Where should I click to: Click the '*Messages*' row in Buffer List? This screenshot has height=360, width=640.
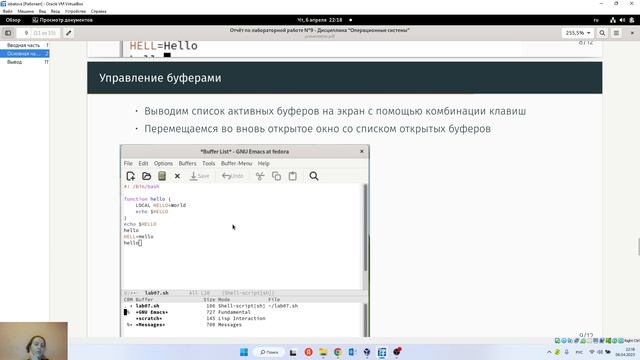coord(183,325)
